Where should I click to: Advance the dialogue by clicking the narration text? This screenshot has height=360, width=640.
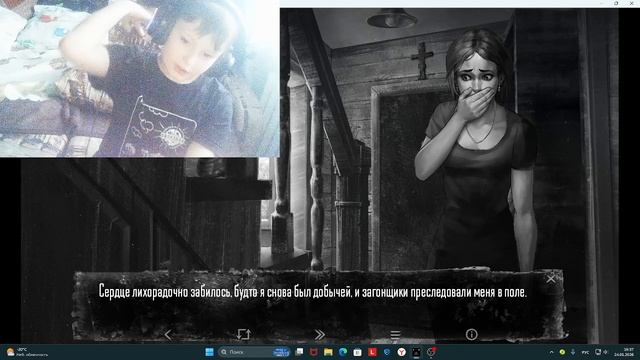[313, 292]
